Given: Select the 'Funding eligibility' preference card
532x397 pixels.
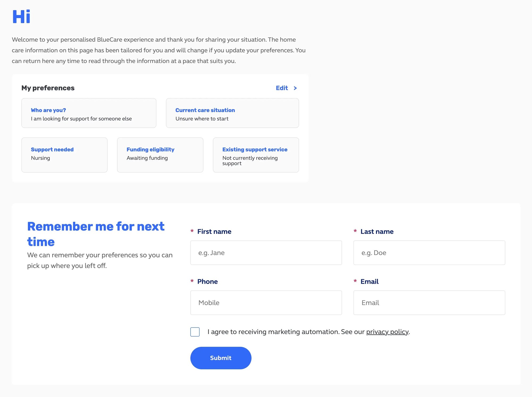Looking at the screenshot, I should (x=160, y=154).
